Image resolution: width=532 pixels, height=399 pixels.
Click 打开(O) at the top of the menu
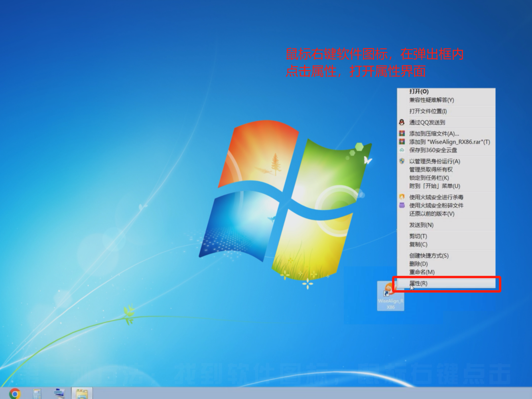419,92
